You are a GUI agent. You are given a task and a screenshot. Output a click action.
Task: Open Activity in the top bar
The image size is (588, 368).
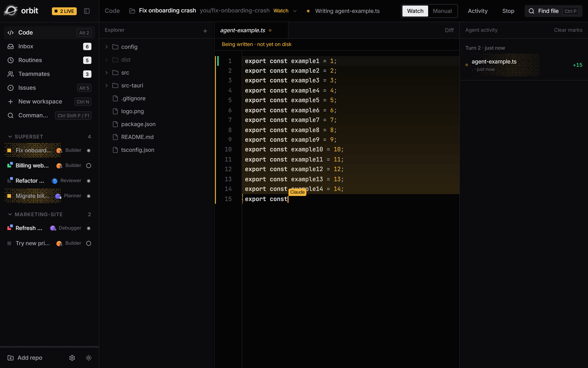[478, 11]
